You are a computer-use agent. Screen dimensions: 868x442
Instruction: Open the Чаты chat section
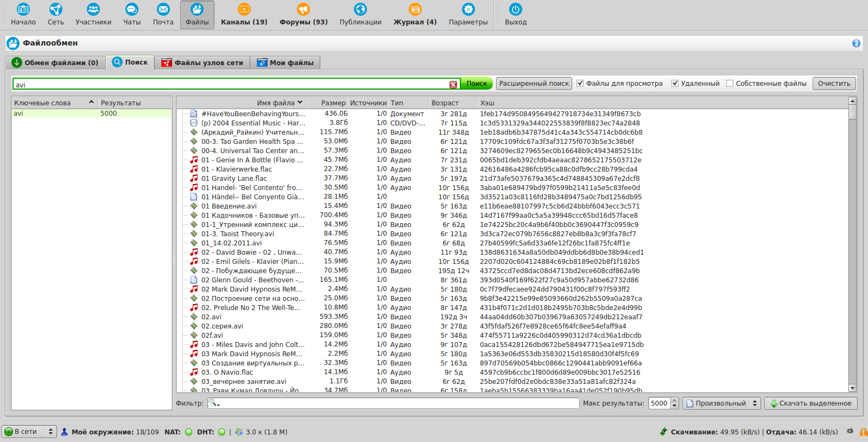(x=132, y=15)
